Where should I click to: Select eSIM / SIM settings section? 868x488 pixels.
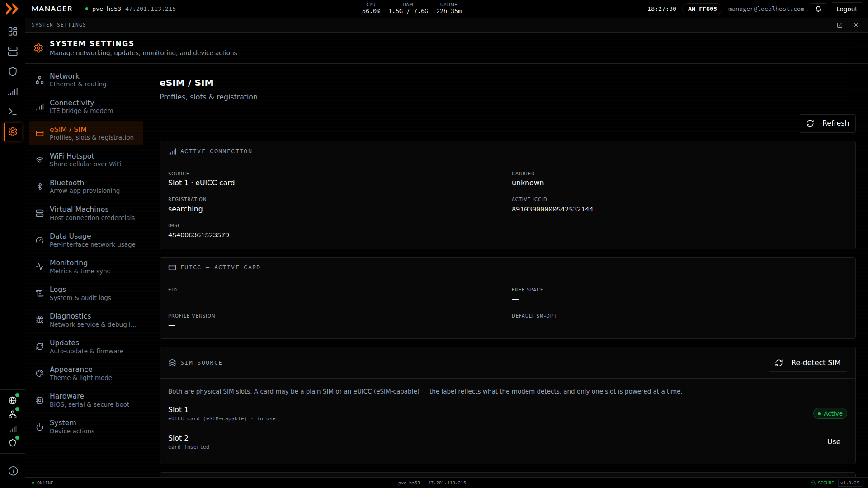86,133
